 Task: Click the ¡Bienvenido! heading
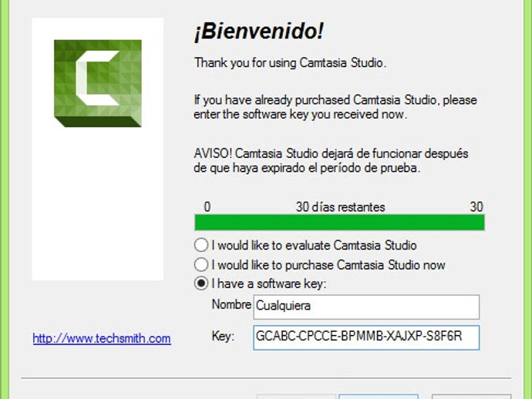(259, 31)
